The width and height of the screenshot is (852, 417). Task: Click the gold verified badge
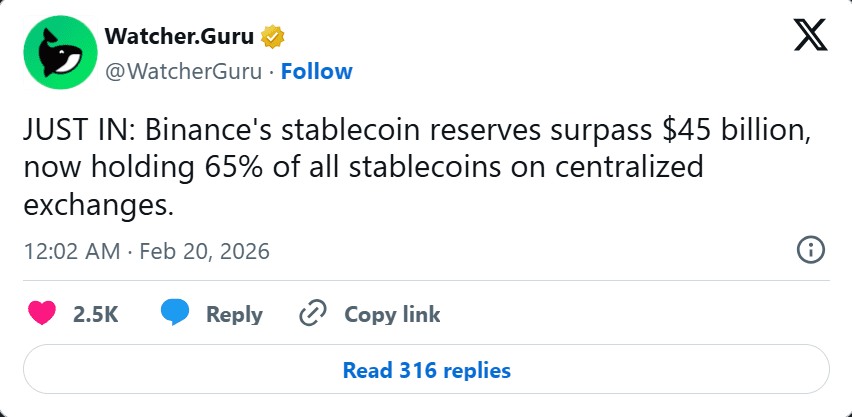click(x=273, y=37)
